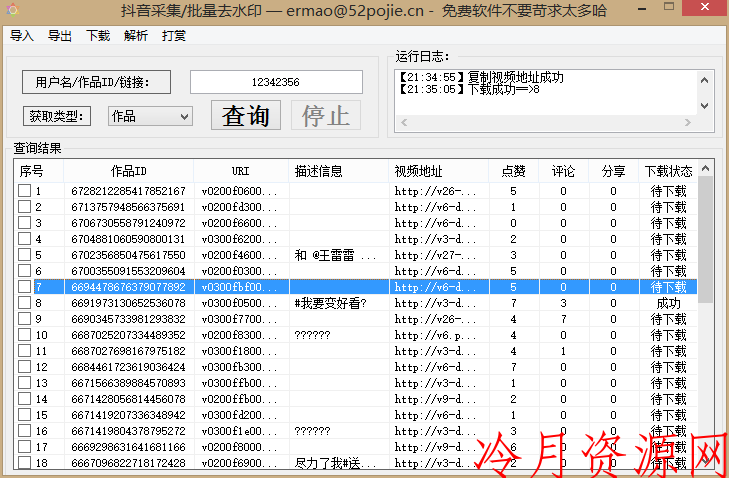Image resolution: width=729 pixels, height=478 pixels.
Task: Click URI v0300fb300... in row 12
Action: coord(239,367)
